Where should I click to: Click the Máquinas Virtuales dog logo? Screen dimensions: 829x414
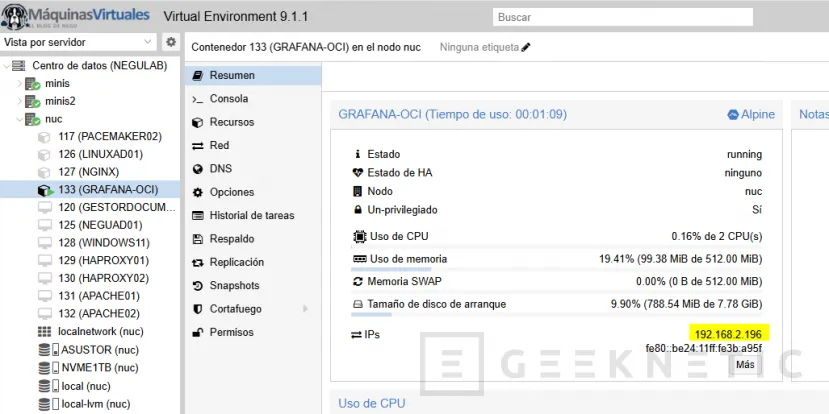pyautogui.click(x=15, y=16)
